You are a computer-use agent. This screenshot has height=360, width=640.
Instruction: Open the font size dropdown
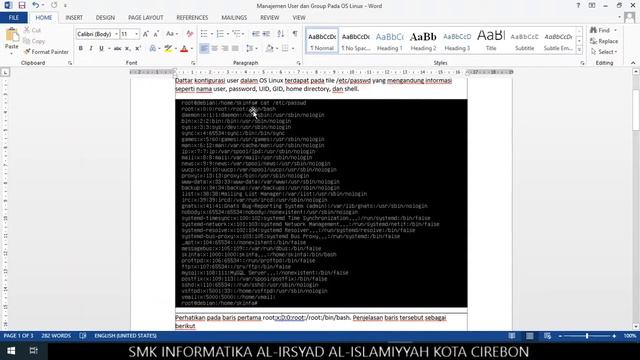click(x=136, y=34)
